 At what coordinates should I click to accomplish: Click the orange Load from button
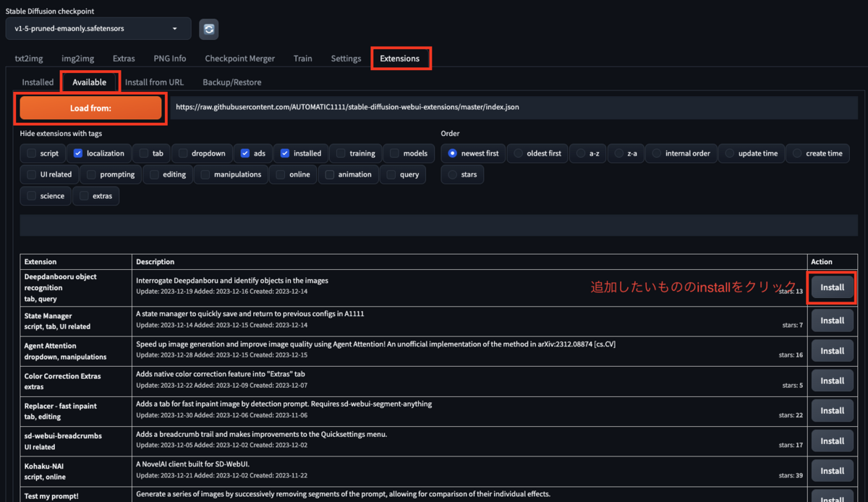pyautogui.click(x=90, y=108)
